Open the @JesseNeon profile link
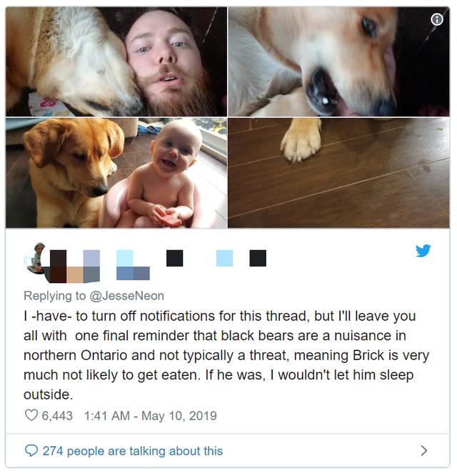 pos(127,296)
